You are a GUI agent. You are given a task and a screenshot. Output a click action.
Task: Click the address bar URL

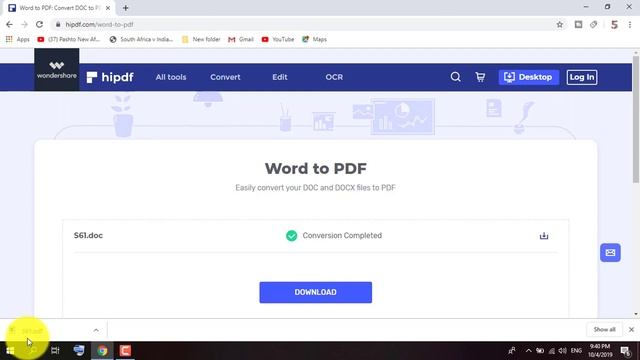point(99,24)
